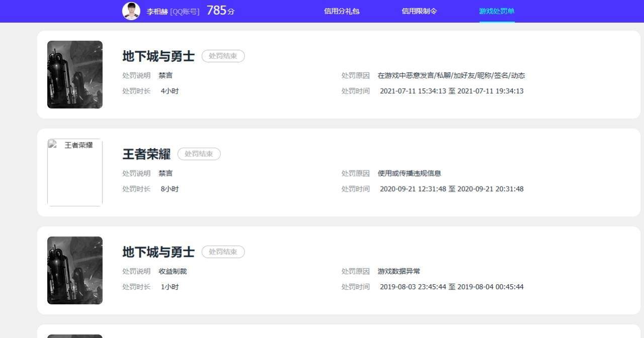Screen dimensions: 644x338
Task: Open the 地下城与勇士 thumbnail in the 收益制裁 card
Action: [x=75, y=271]
